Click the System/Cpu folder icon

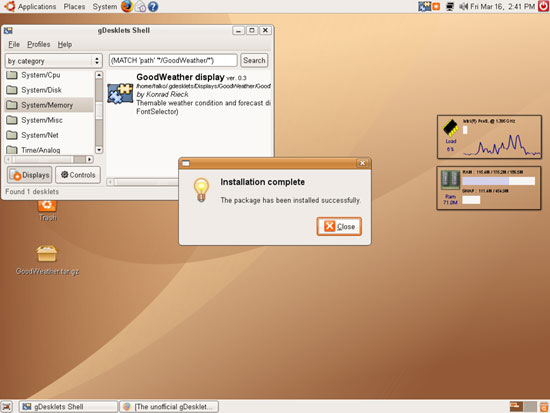[12, 75]
